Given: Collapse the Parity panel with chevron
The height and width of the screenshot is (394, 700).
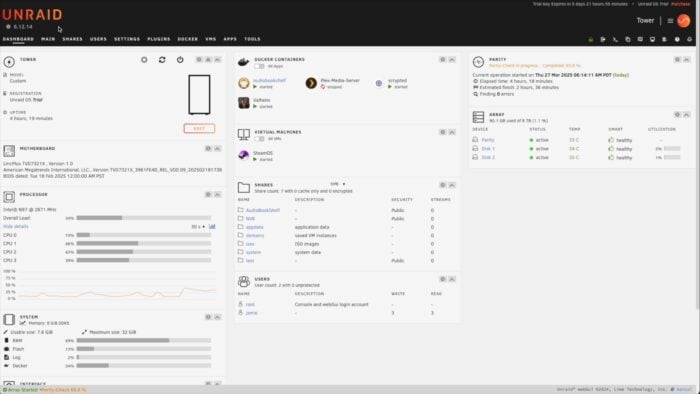Looking at the screenshot, I should [x=687, y=59].
